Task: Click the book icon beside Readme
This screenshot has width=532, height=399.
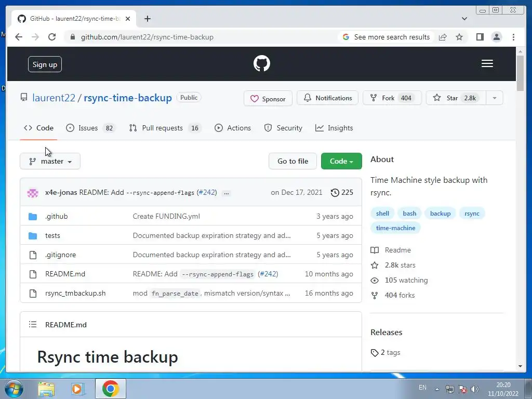Action: coord(375,250)
